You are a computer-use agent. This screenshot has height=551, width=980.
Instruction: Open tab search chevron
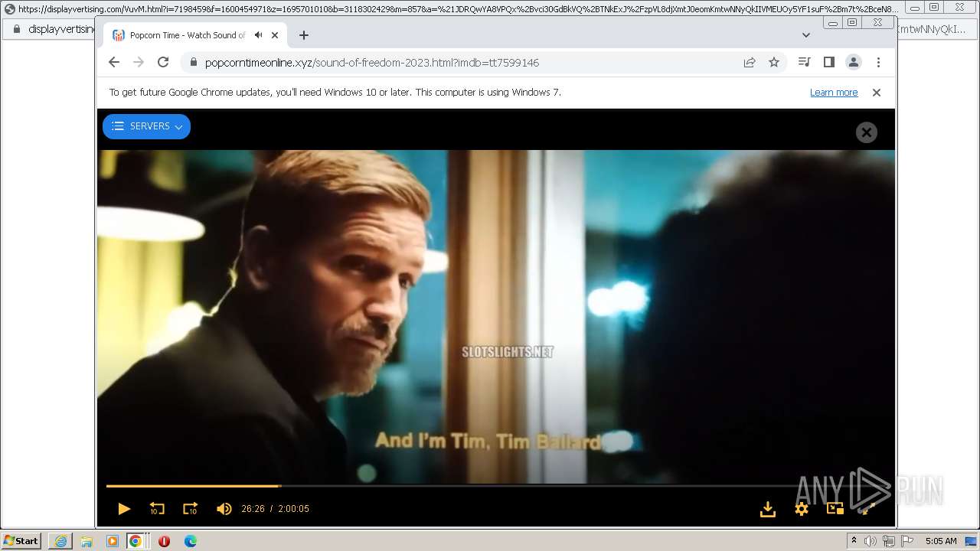[806, 35]
